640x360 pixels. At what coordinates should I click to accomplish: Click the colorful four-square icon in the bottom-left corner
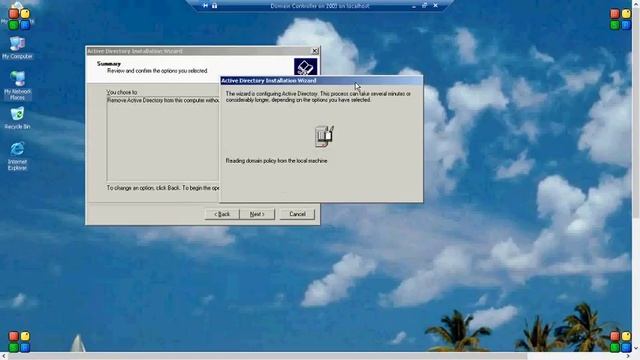point(19,342)
